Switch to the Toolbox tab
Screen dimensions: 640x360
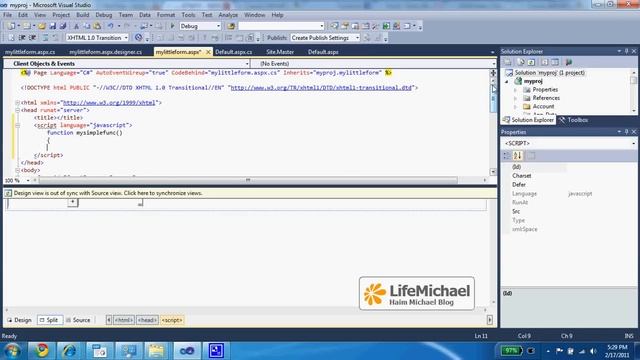pos(573,120)
